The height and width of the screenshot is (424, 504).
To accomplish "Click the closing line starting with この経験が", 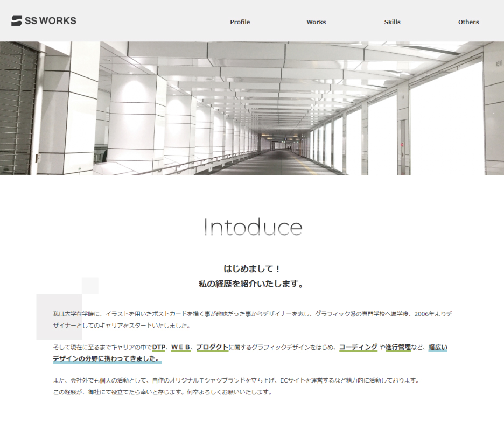I will (162, 392).
